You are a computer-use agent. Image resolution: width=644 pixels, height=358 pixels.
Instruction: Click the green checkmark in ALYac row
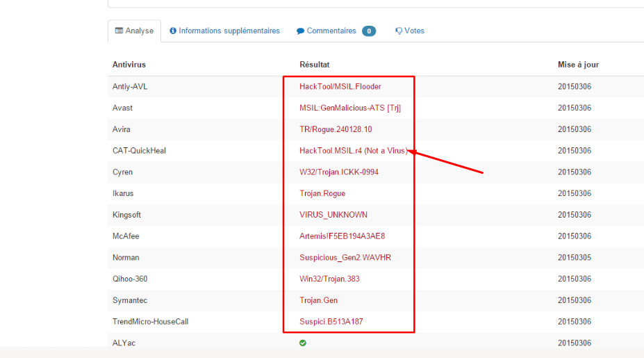303,343
